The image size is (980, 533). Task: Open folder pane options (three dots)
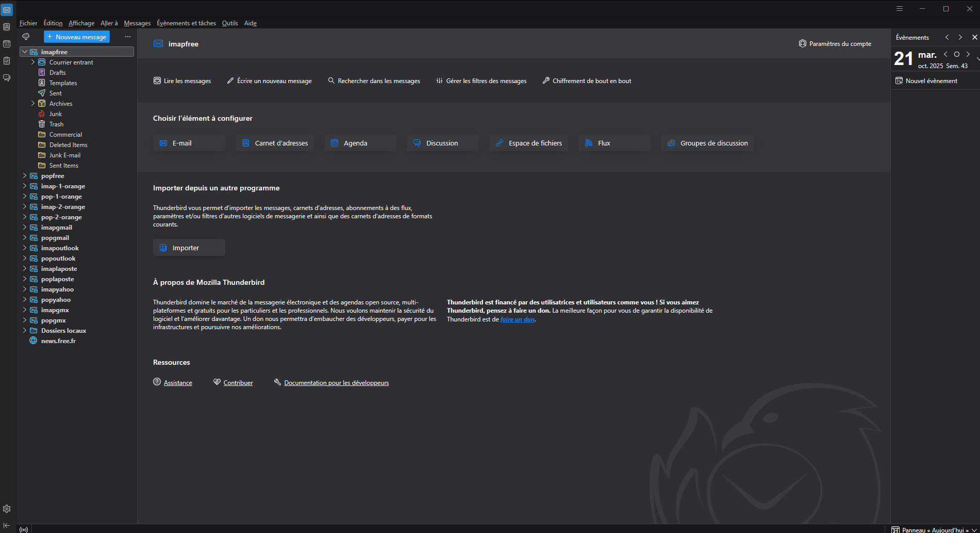128,37
